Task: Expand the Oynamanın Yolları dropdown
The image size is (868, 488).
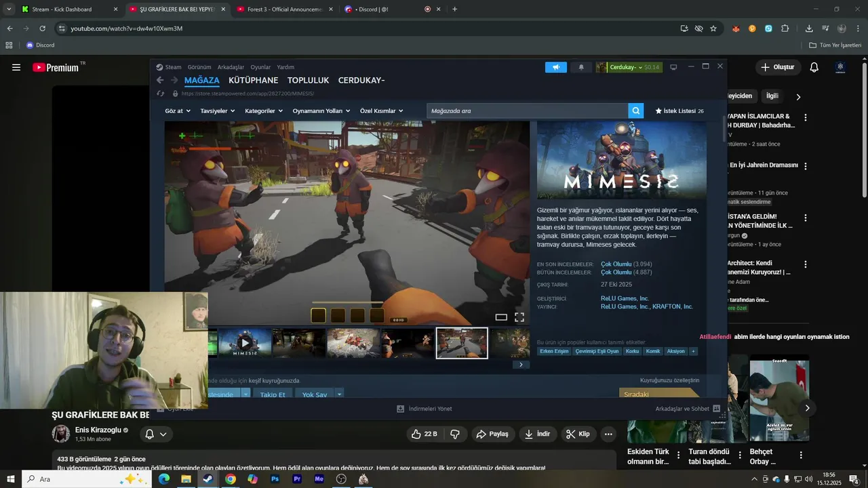Action: [x=321, y=110]
